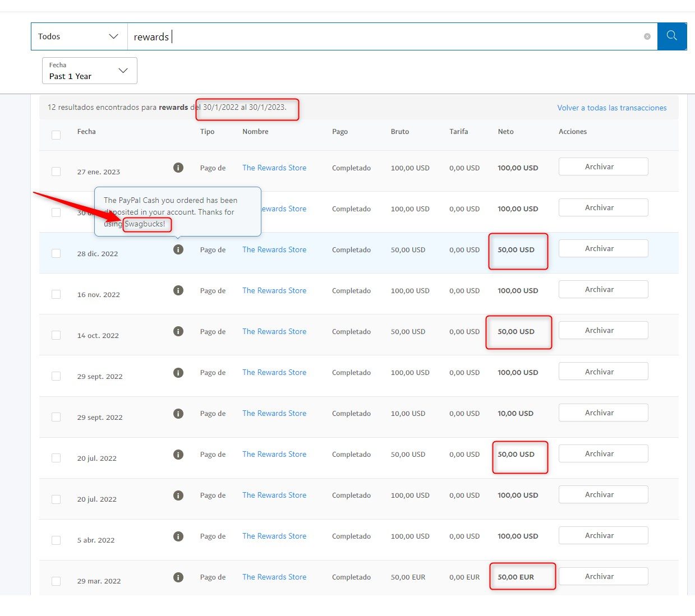The height and width of the screenshot is (616, 695).
Task: Check the box for 27 ene. 2023 transaction
Action: (56, 172)
